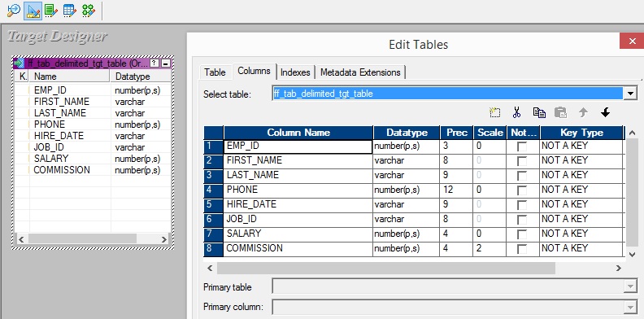
Task: Switch to the Metadata Extensions tab
Action: 360,72
